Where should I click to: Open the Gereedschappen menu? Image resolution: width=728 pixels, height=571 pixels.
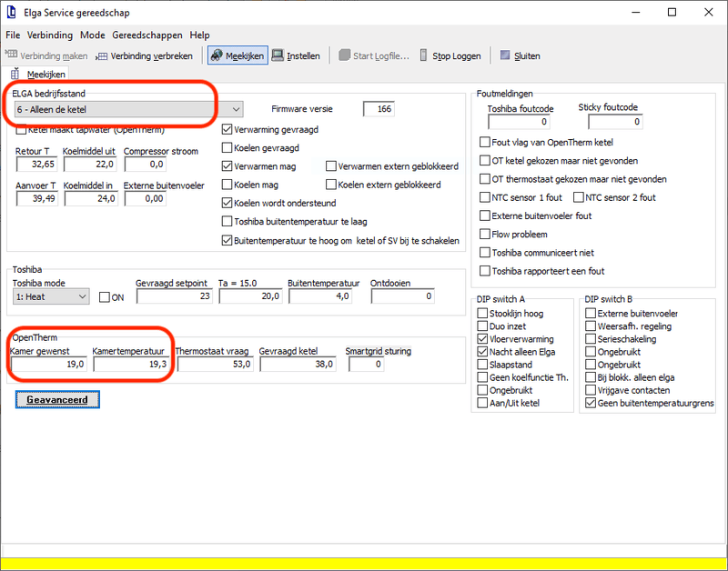pyautogui.click(x=147, y=35)
